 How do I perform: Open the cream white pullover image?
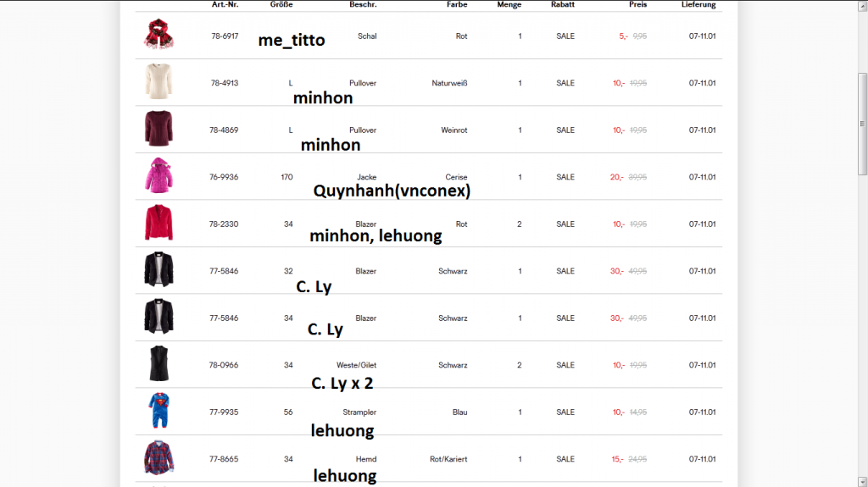[159, 82]
